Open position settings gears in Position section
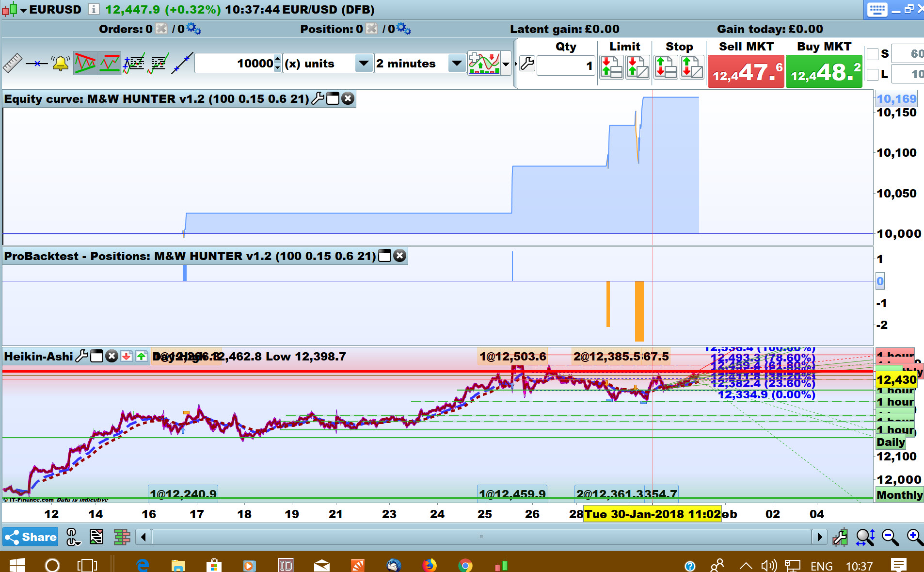Screen dimensions: 924x572 coord(404,29)
